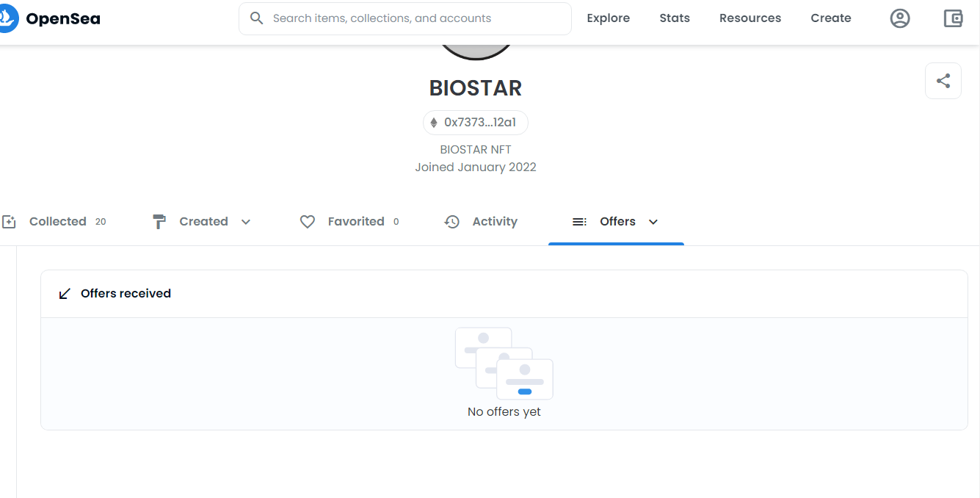The width and height of the screenshot is (980, 498).
Task: Open the profile avatar image
Action: pos(476,51)
